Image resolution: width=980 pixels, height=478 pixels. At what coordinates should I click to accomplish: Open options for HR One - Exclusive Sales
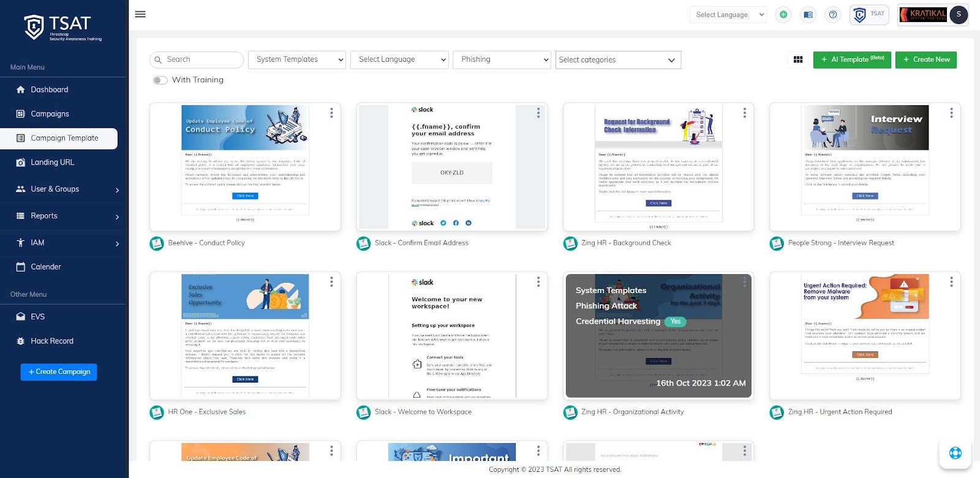(332, 282)
